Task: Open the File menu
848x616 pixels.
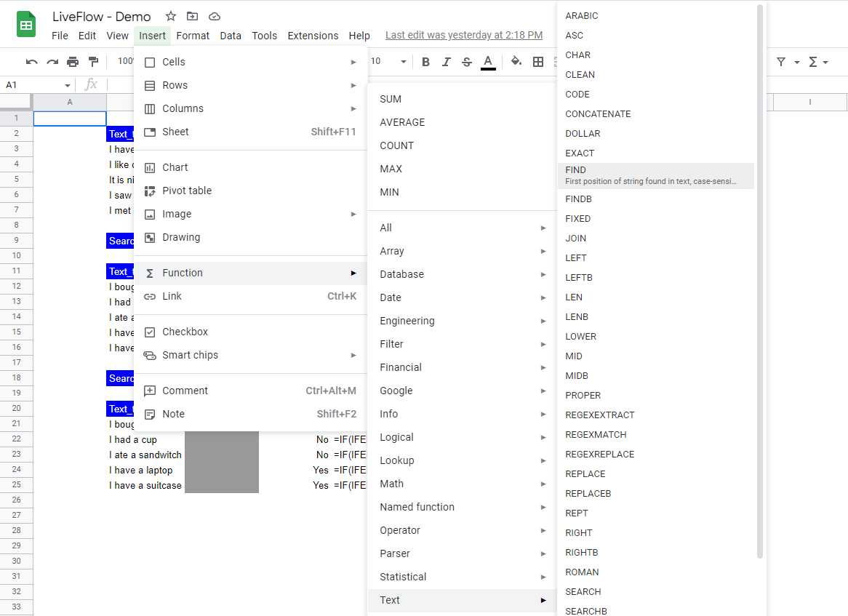Action: pos(60,36)
